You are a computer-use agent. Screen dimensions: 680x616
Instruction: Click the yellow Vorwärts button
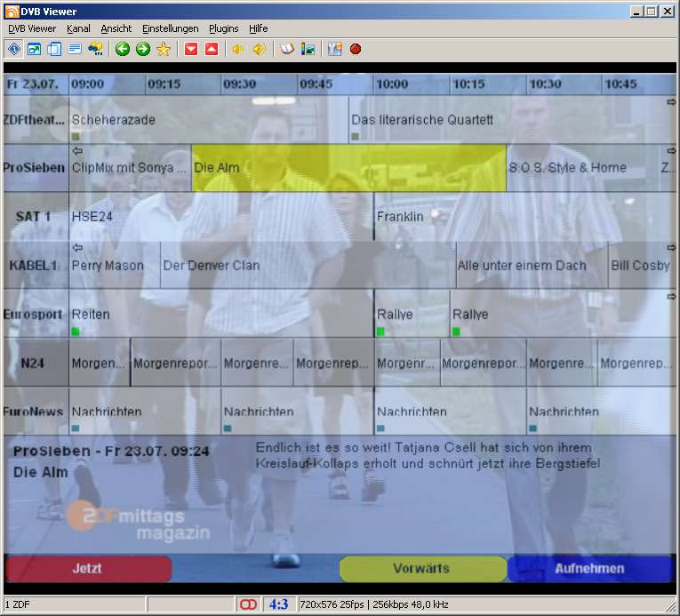422,569
